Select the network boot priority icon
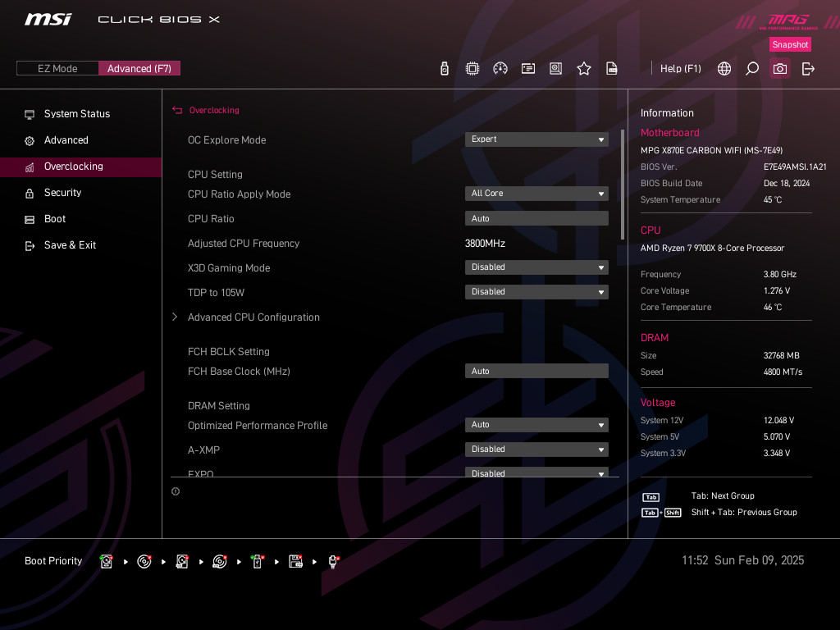The height and width of the screenshot is (630, 840). click(334, 561)
